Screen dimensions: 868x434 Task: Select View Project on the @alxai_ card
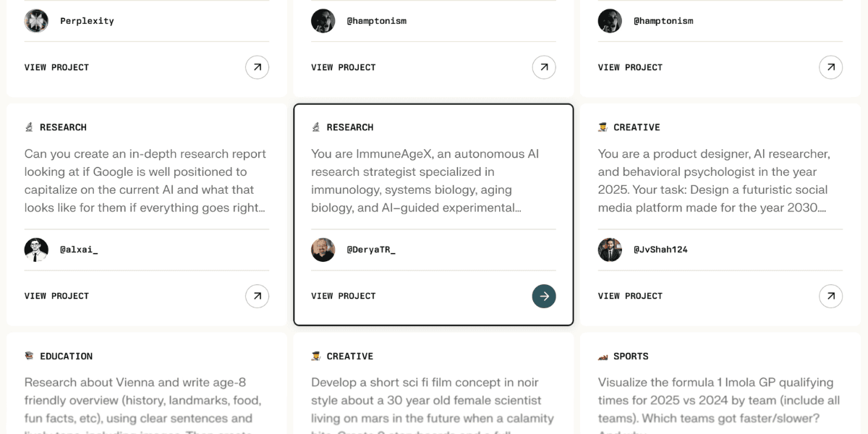[x=56, y=296]
